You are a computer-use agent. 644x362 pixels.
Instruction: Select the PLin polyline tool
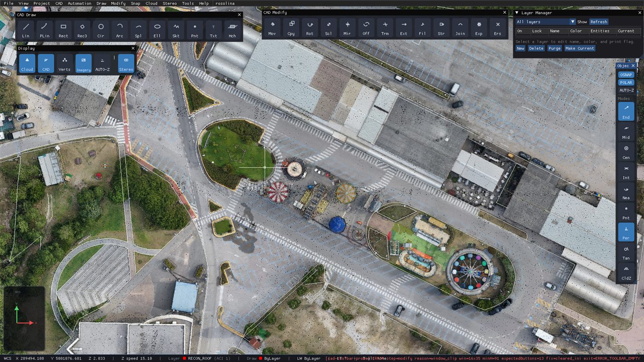45,30
